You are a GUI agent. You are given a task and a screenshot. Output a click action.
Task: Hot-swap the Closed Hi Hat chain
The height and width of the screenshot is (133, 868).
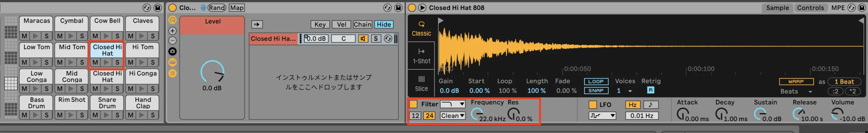[388, 39]
